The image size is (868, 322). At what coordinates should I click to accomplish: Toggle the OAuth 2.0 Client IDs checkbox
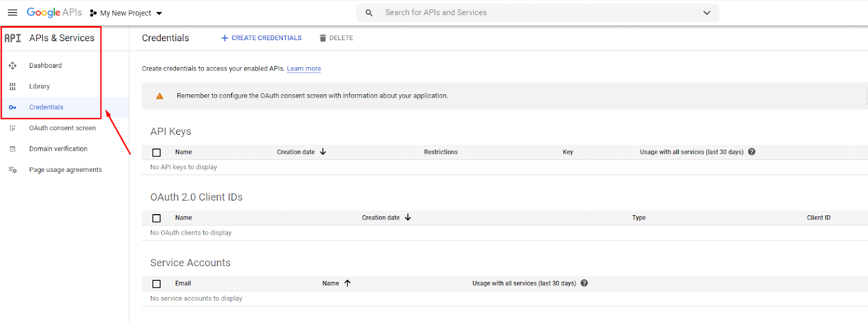157,218
